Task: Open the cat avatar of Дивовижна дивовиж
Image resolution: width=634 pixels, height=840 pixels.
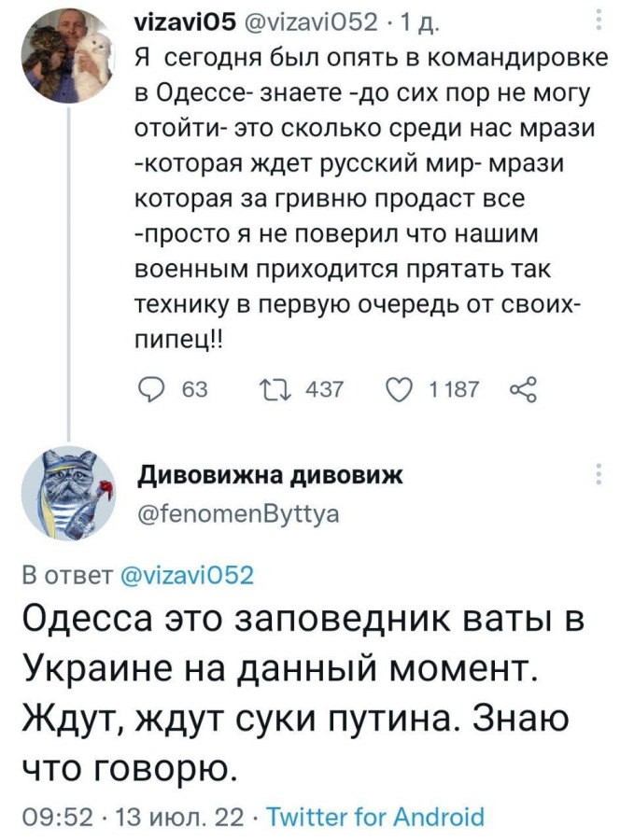Action: click(x=68, y=494)
